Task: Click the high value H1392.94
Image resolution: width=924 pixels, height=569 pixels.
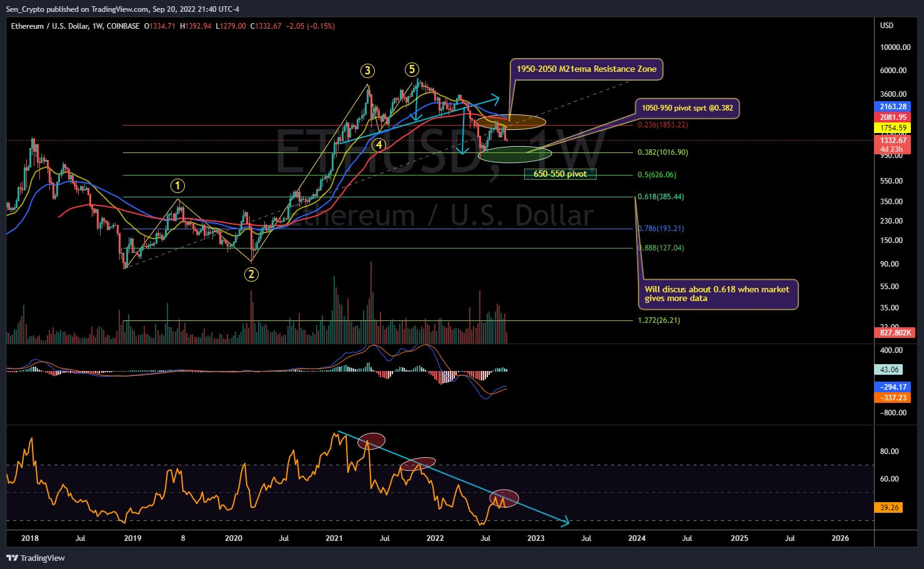Action: tap(196, 26)
